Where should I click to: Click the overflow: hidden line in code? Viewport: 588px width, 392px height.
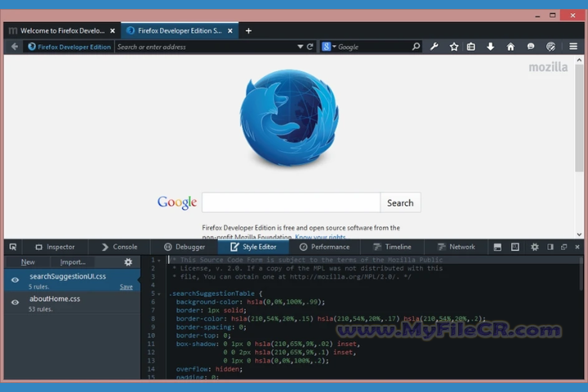coord(209,369)
